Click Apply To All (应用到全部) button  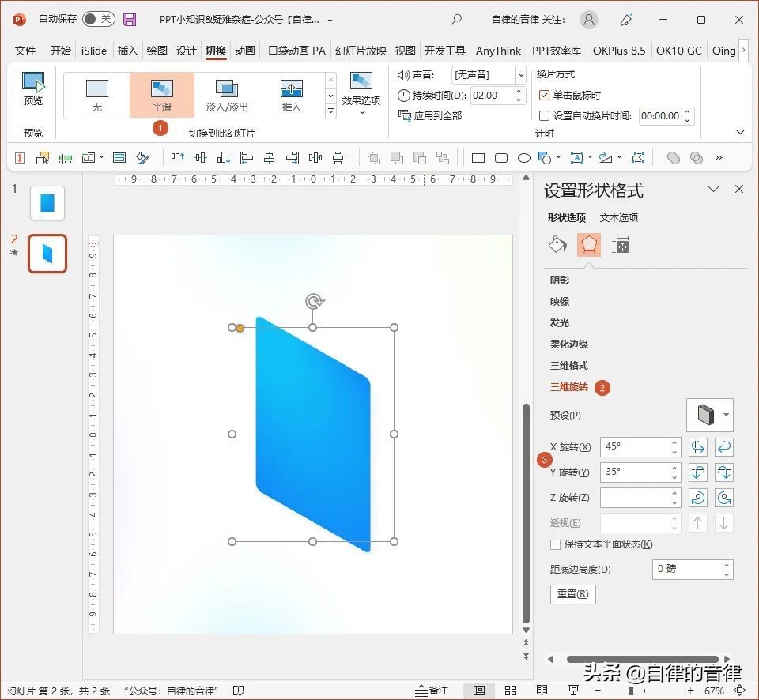tap(431, 115)
